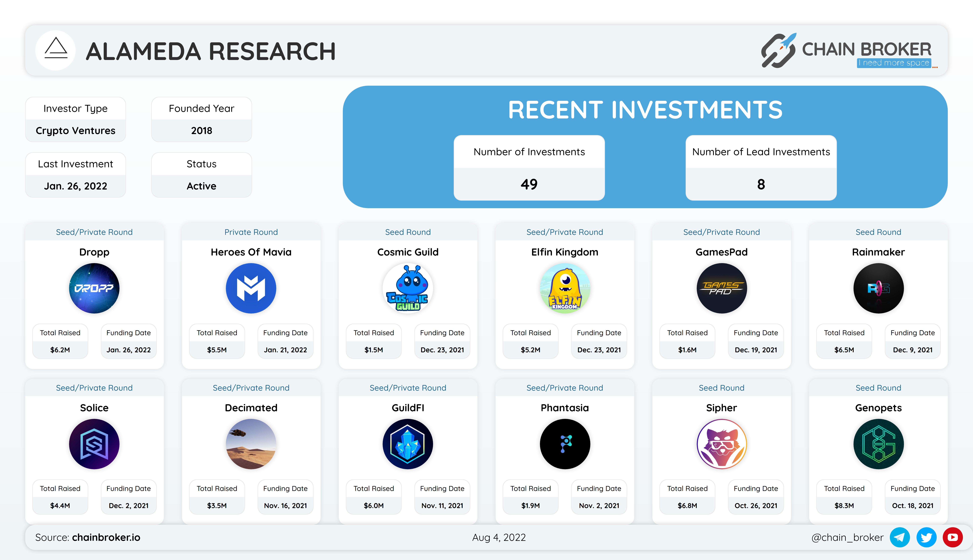
Task: Click the Twitter bird icon
Action: (x=926, y=537)
